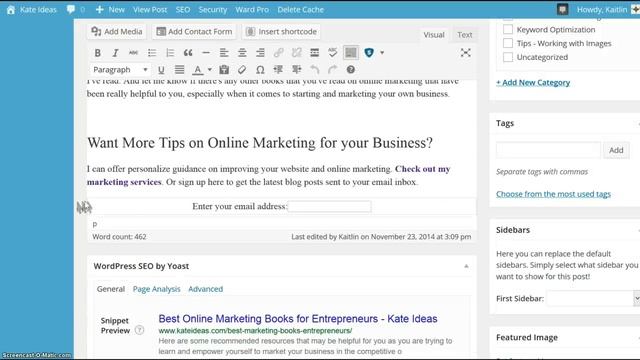The height and width of the screenshot is (360, 640).
Task: Check the Uncategorized category
Action: [x=508, y=57]
